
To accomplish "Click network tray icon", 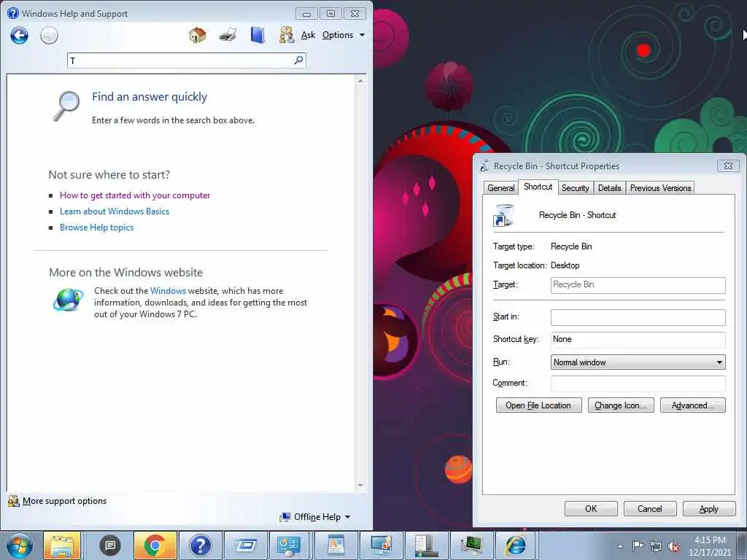I will point(656,546).
